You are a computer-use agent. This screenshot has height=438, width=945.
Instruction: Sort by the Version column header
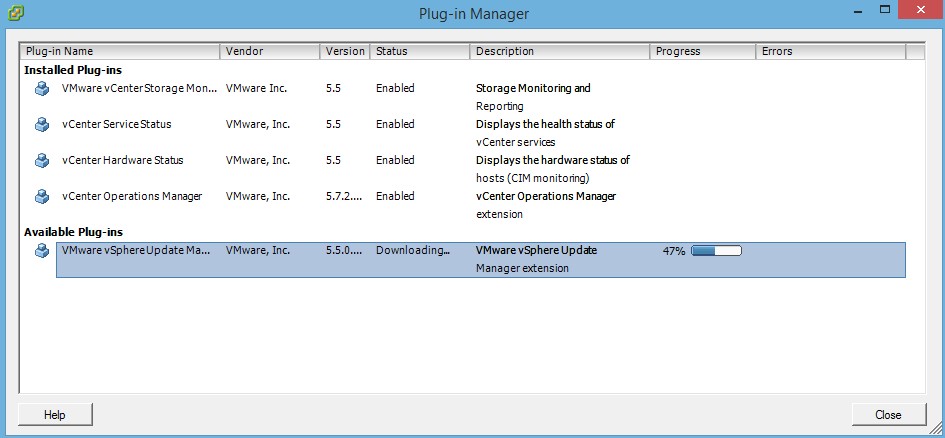pos(345,52)
